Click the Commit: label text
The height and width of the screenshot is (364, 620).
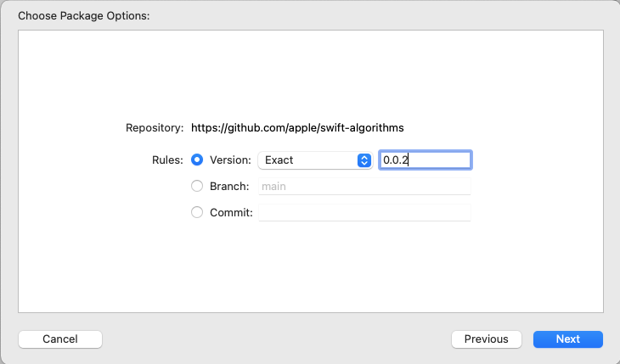[231, 213]
